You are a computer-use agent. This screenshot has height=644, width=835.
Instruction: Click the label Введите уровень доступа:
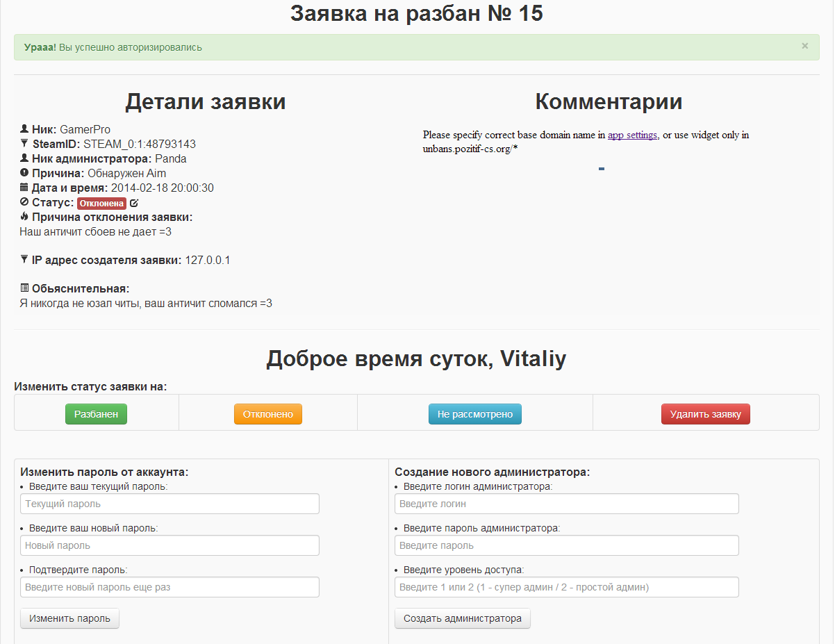(464, 570)
